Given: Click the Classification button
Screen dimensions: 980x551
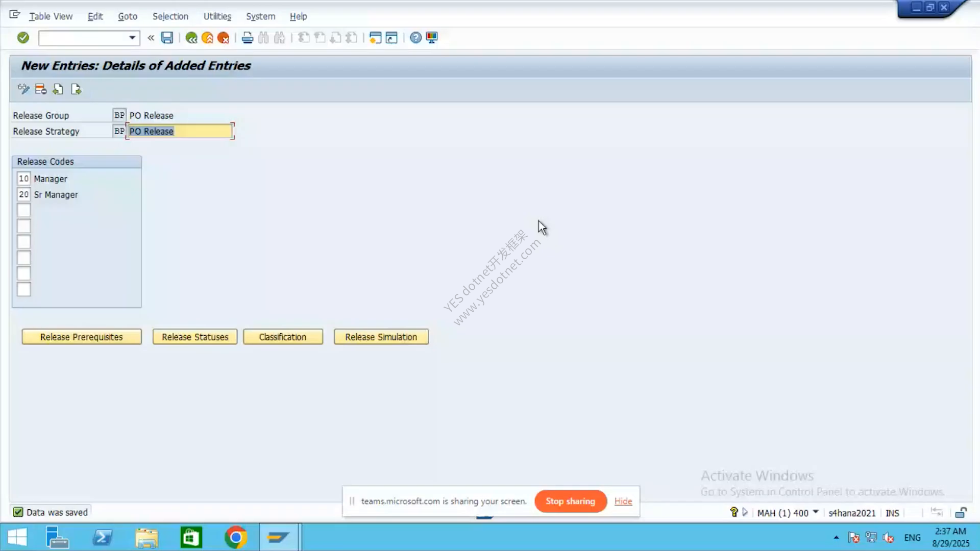Looking at the screenshot, I should pyautogui.click(x=283, y=337).
